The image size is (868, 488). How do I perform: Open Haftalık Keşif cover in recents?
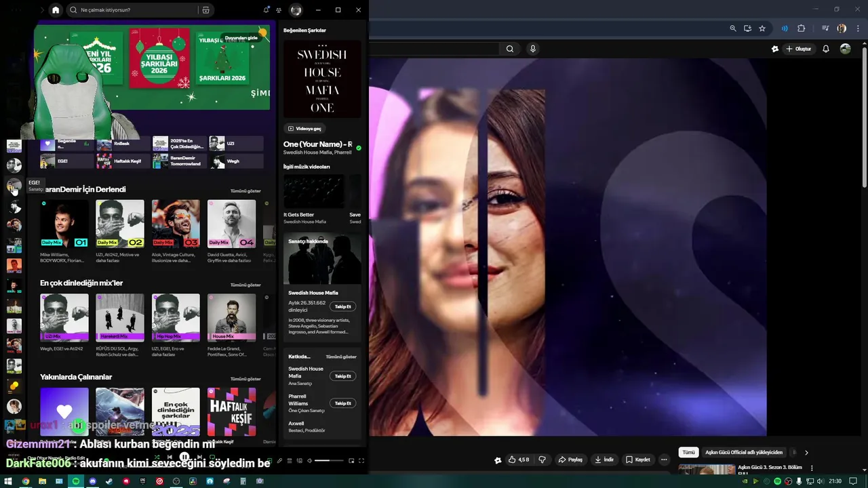pos(231,411)
